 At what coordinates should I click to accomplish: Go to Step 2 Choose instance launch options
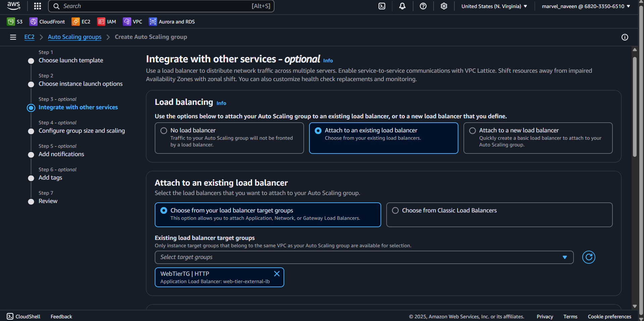click(81, 84)
